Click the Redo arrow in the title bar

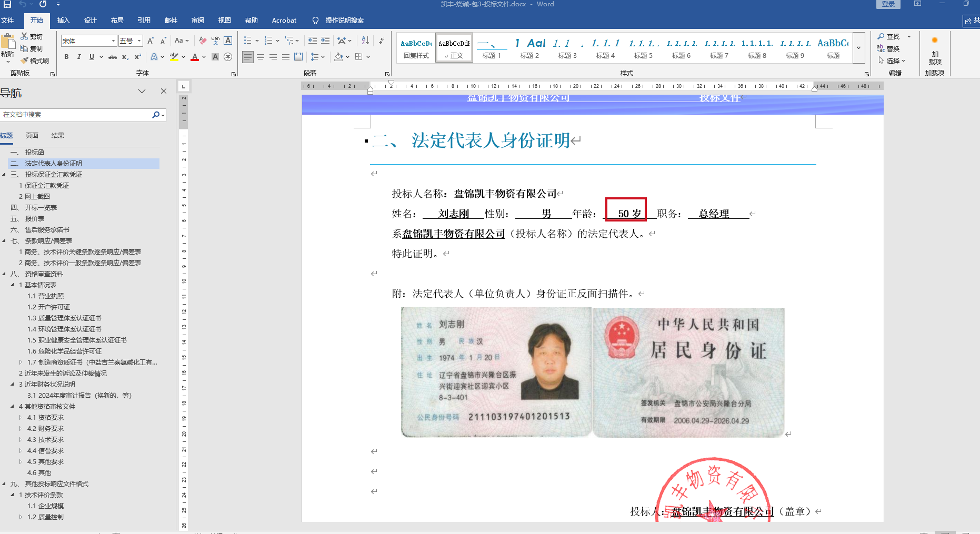click(x=43, y=4)
